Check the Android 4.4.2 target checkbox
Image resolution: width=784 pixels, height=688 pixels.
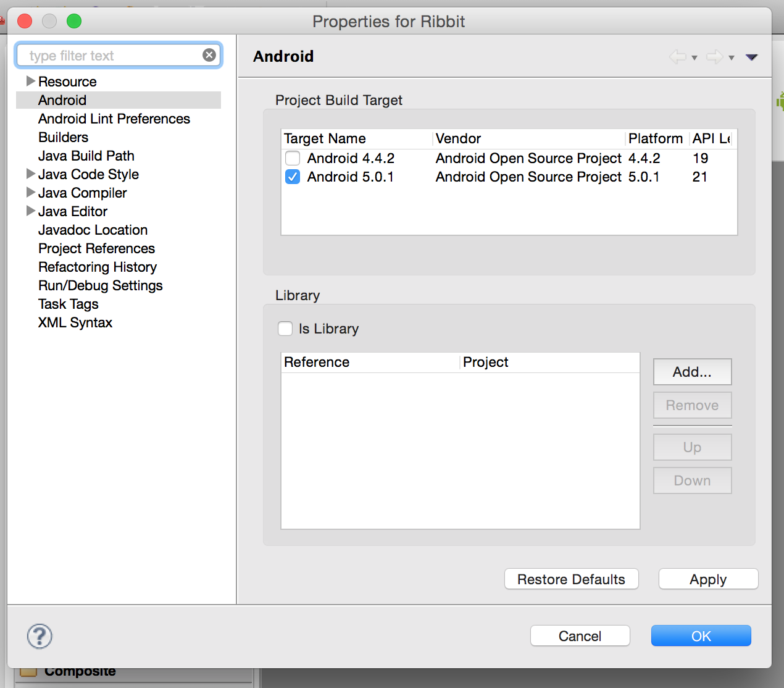click(293, 159)
